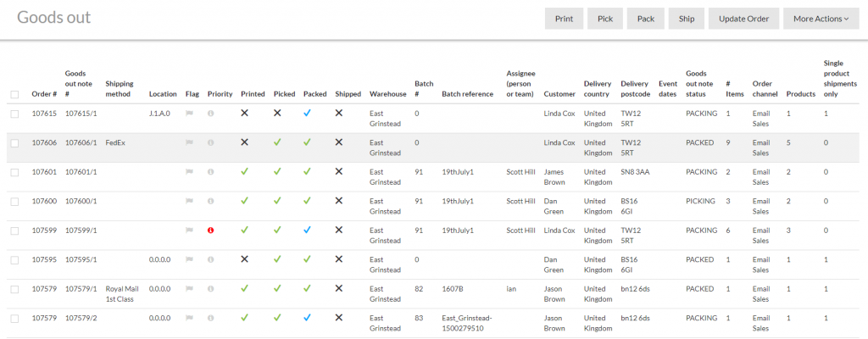The height and width of the screenshot is (339, 868).
Task: Select order 107600 using its checkbox
Action: click(x=14, y=202)
